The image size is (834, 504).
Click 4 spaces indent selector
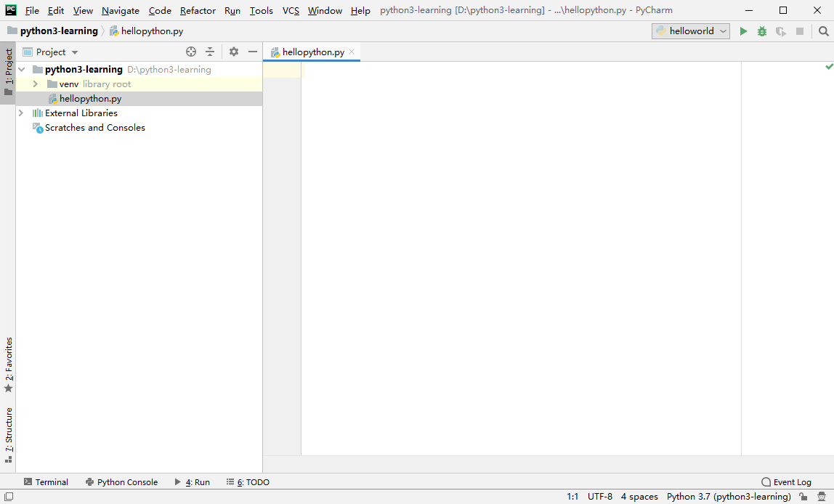pos(639,497)
